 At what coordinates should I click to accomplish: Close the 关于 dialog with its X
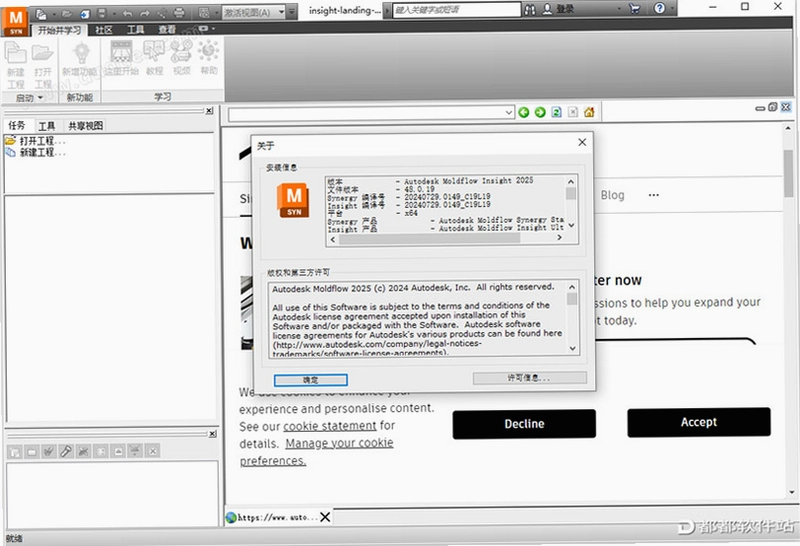(582, 142)
